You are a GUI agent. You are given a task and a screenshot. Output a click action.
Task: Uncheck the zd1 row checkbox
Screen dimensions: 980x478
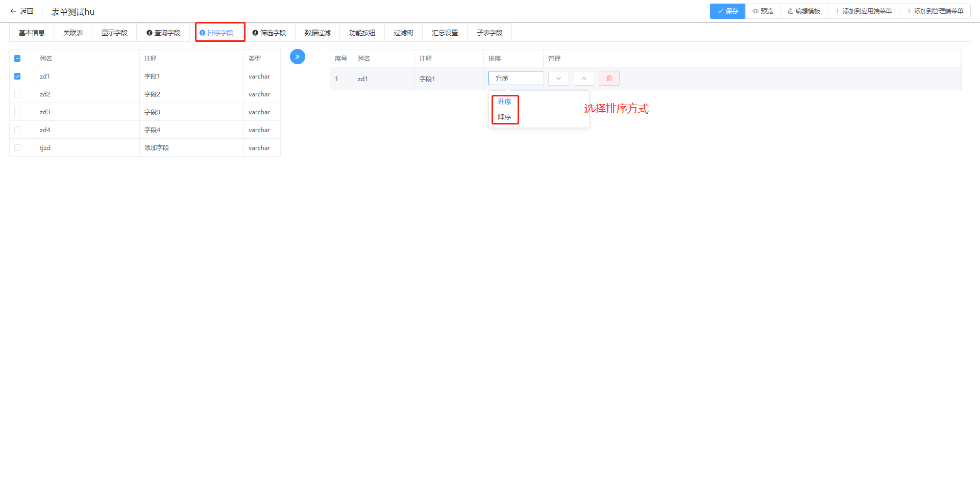[17, 77]
